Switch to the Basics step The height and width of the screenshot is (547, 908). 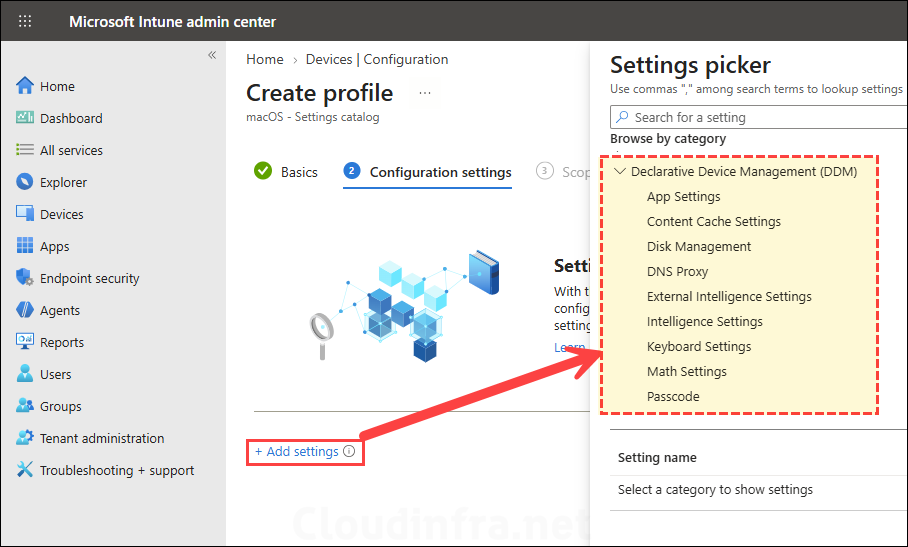point(299,172)
